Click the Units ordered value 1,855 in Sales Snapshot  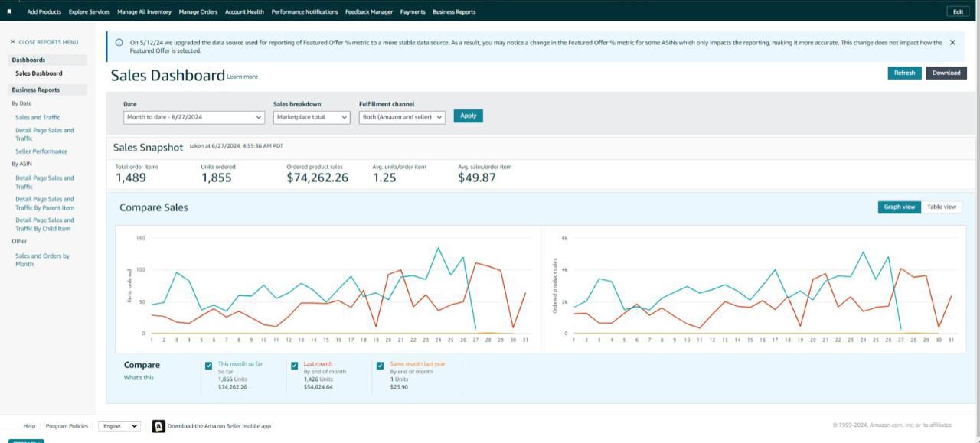216,178
